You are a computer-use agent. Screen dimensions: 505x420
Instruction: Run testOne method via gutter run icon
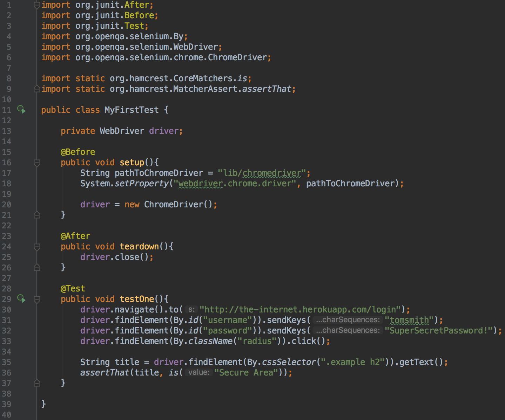pyautogui.click(x=21, y=299)
